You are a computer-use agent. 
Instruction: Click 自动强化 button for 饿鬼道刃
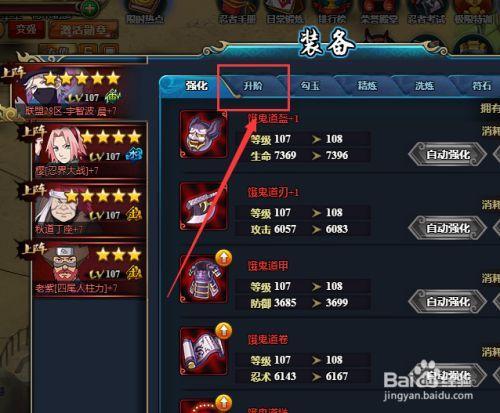448,228
